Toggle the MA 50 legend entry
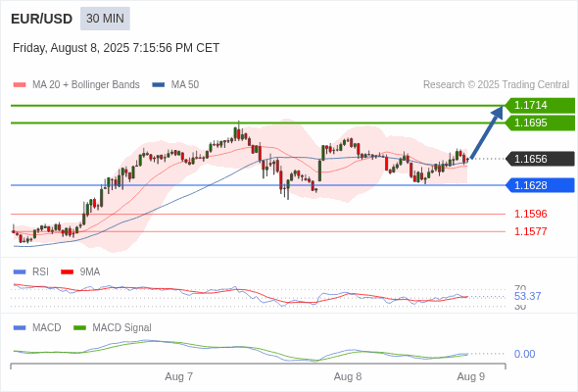Viewport: 578px width, 392px height. [x=175, y=85]
